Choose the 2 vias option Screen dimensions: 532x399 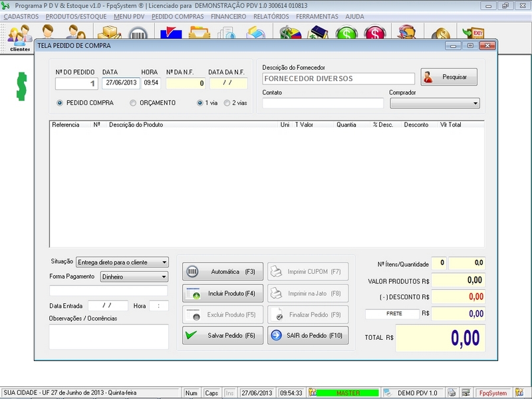point(227,103)
